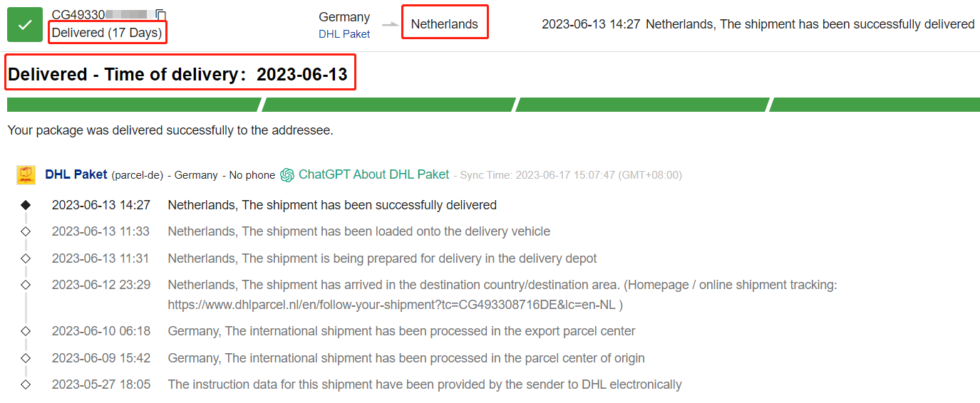
Task: Click the arrow between Germany and Netherlands
Action: coord(391,24)
